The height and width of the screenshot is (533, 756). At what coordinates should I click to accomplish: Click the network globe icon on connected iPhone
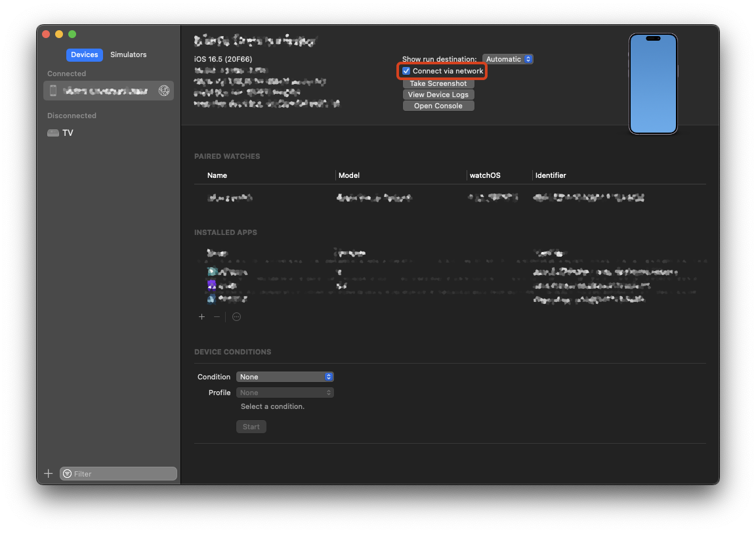point(163,91)
